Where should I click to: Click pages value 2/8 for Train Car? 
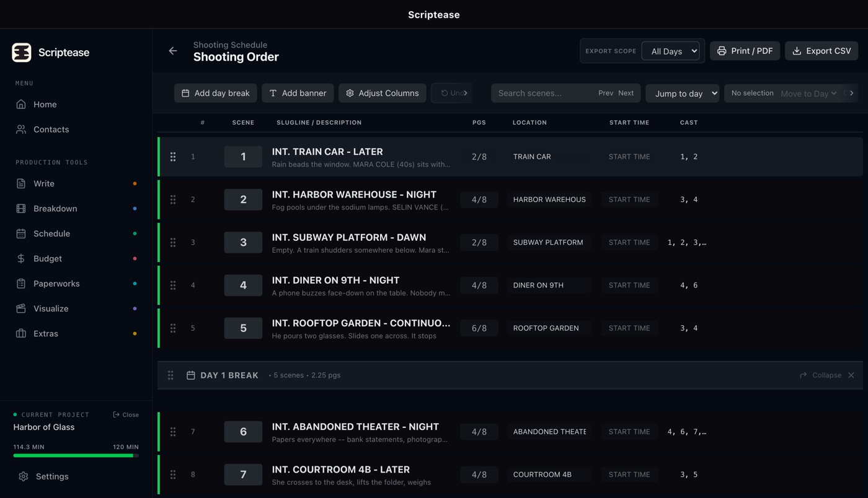pyautogui.click(x=479, y=157)
